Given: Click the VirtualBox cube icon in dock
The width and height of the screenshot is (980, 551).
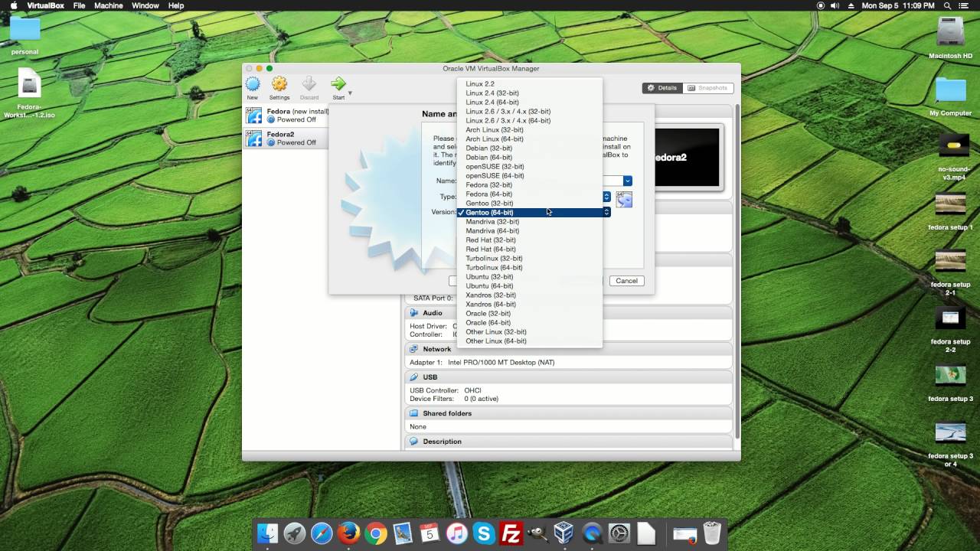Looking at the screenshot, I should click(x=564, y=533).
